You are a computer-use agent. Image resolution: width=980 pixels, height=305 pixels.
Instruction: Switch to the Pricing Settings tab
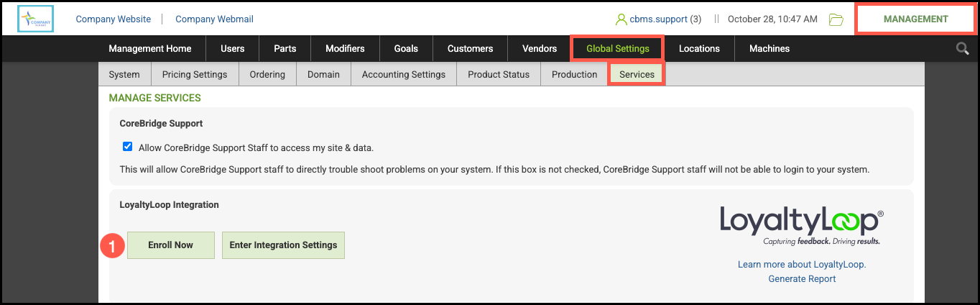(195, 74)
